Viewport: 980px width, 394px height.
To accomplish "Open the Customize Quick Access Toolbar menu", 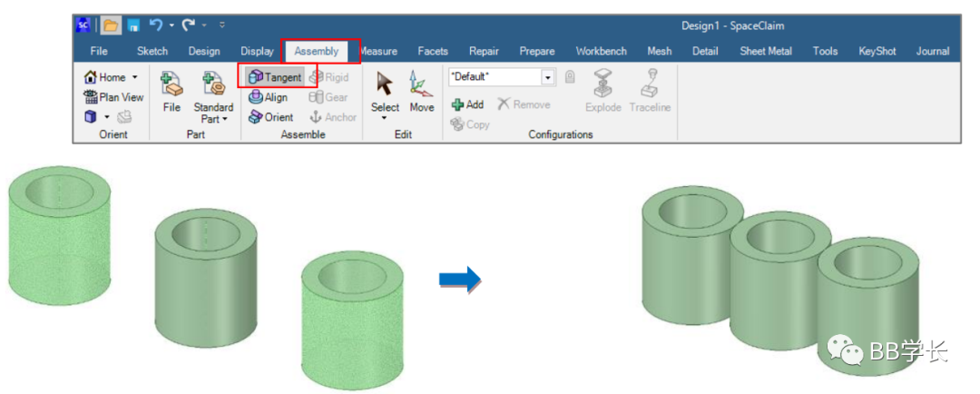I will pos(222,26).
